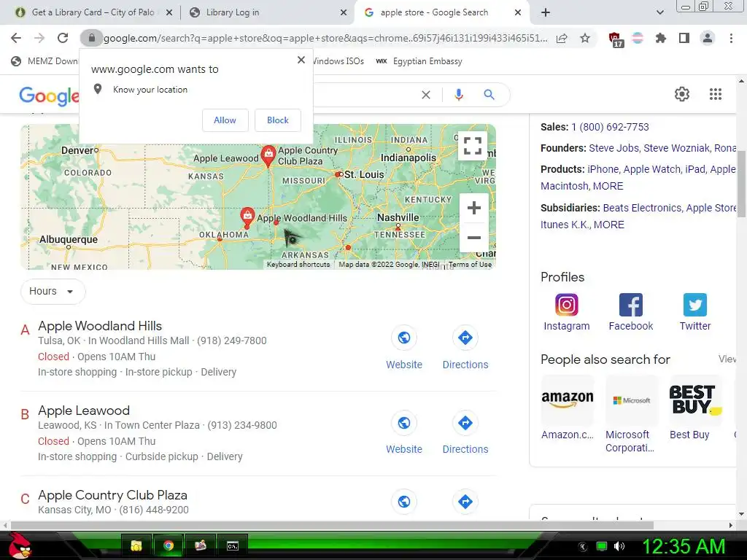Open a new browser tab
This screenshot has width=747, height=560.
pyautogui.click(x=546, y=13)
